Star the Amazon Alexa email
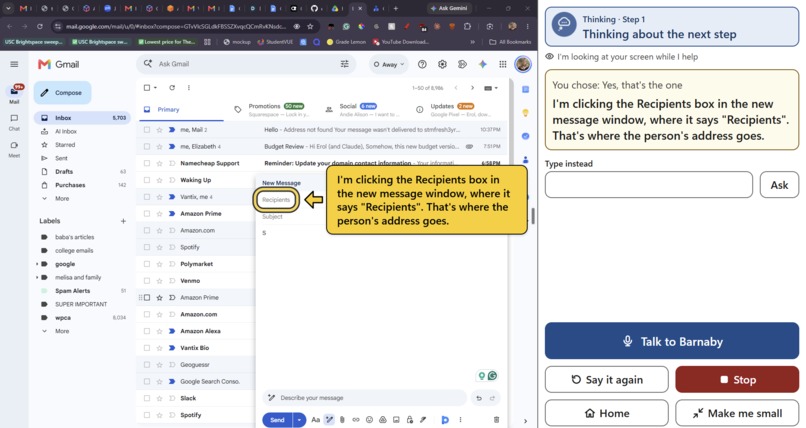The height and width of the screenshot is (428, 806). click(x=159, y=331)
